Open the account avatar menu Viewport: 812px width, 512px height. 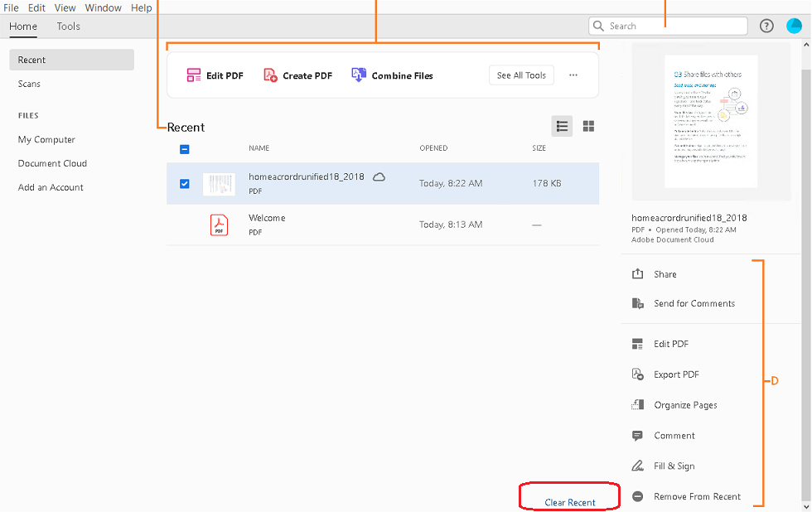click(795, 26)
